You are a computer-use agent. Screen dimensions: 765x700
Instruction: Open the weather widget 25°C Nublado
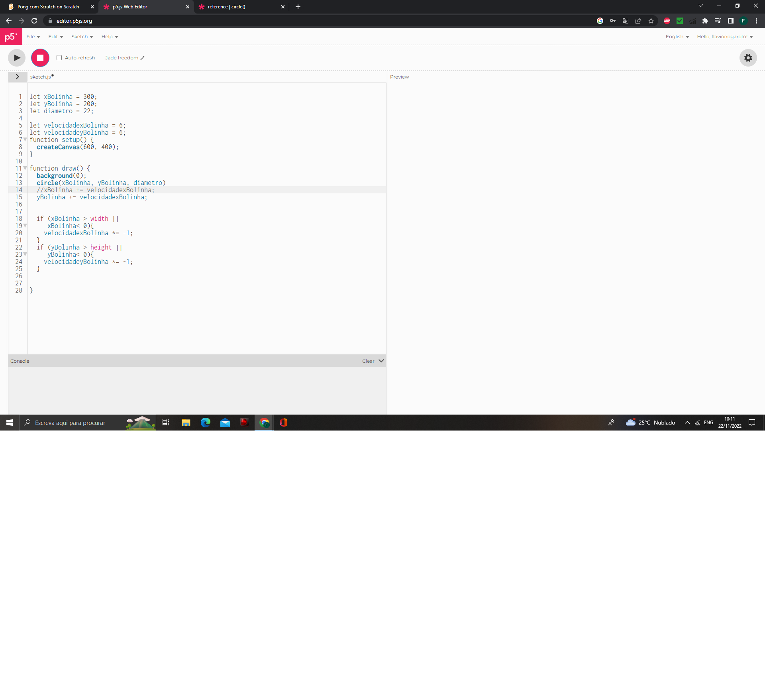click(x=650, y=423)
